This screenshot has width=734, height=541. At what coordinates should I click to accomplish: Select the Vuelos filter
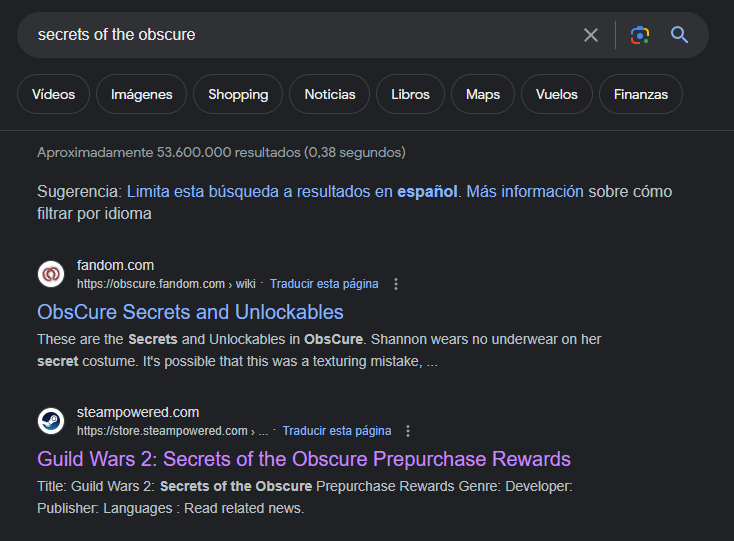pyautogui.click(x=557, y=94)
